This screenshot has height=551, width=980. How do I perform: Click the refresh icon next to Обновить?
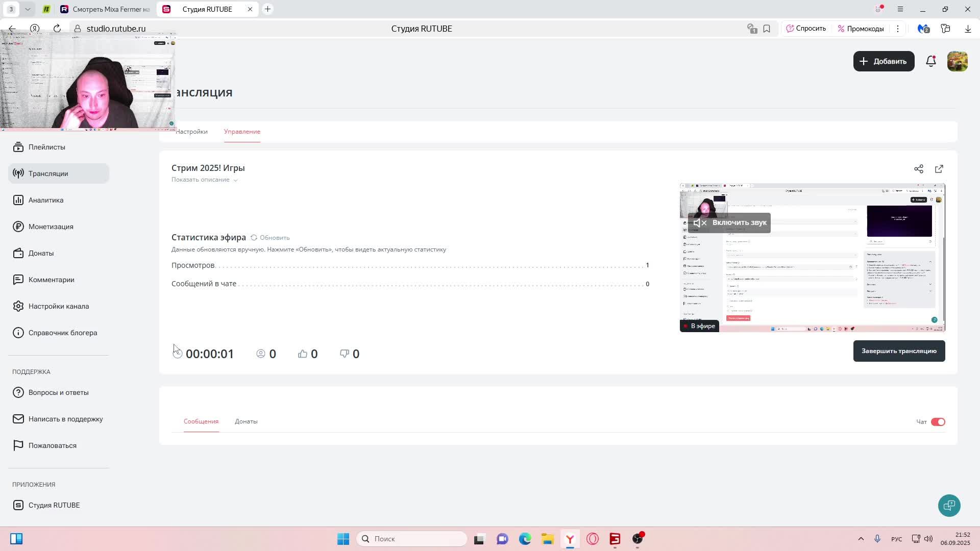(x=254, y=238)
